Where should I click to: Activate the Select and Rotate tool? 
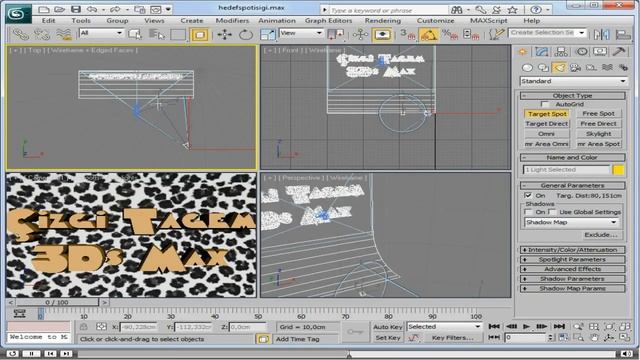coord(246,35)
